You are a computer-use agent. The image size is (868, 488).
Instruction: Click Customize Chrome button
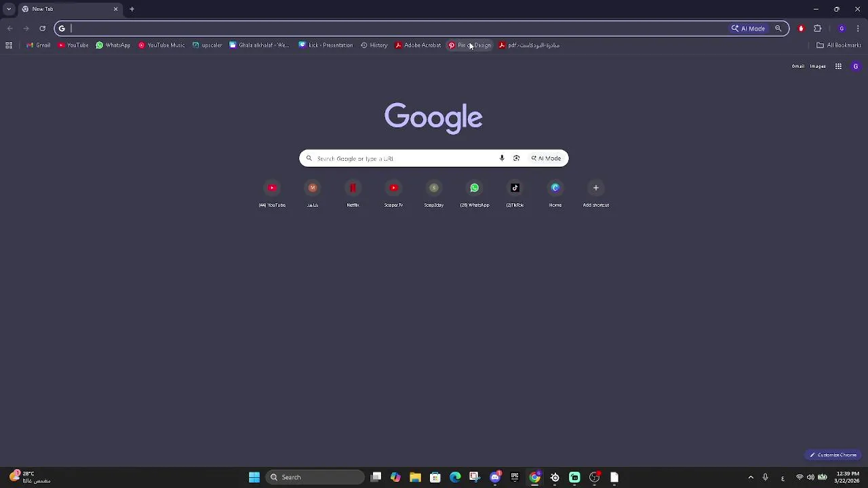(833, 455)
